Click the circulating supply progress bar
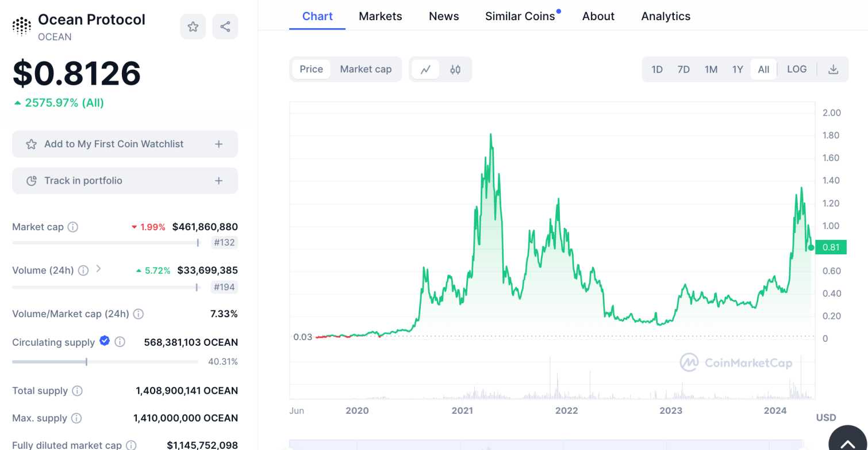Screen dimensions: 868x450 105,362
